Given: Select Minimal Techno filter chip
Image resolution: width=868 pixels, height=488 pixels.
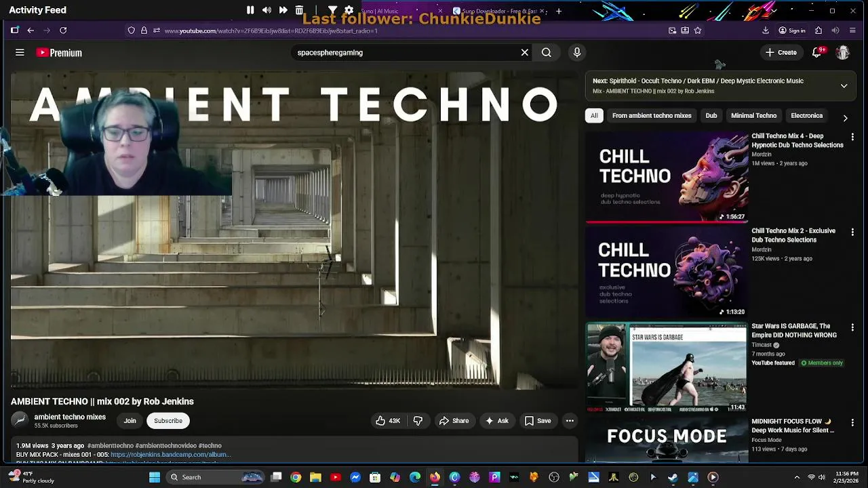Looking at the screenshot, I should 753,115.
